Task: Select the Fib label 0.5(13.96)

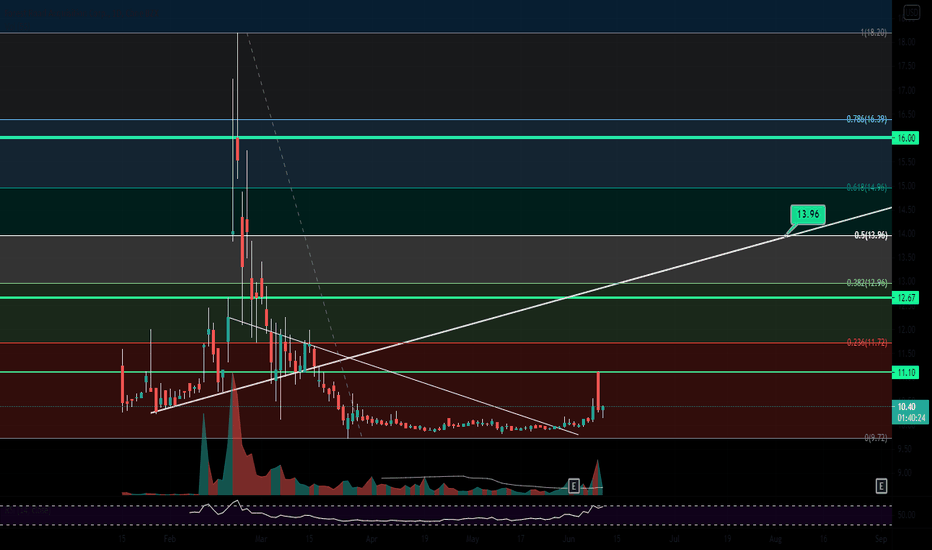Action: pyautogui.click(x=871, y=235)
